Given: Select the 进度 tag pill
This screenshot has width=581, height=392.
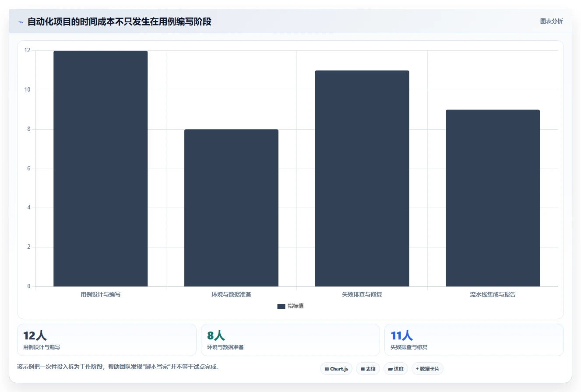Looking at the screenshot, I should pos(396,369).
